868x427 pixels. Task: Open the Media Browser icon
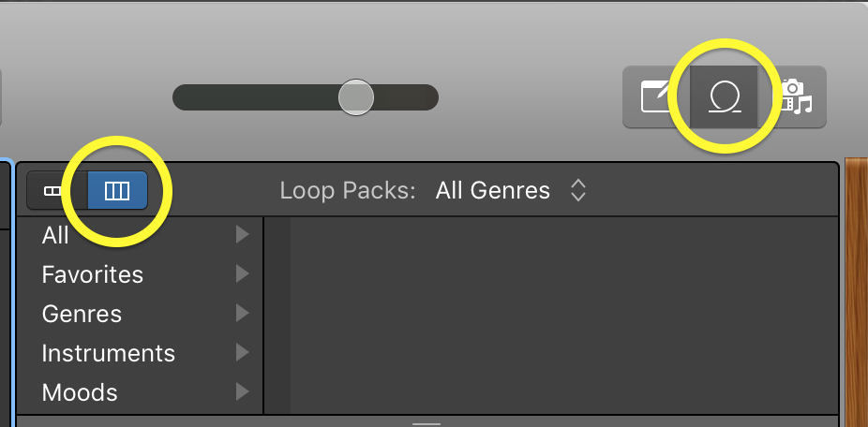coord(792,96)
